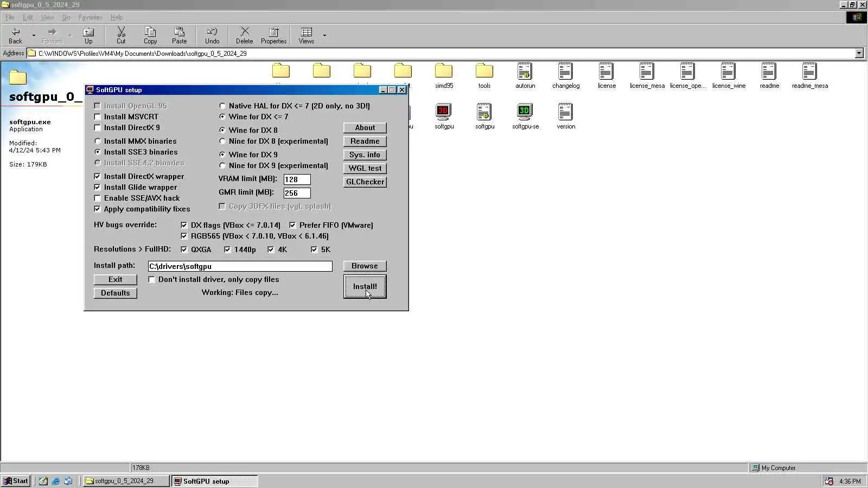Toggle the 1440p resolution checkbox

228,249
